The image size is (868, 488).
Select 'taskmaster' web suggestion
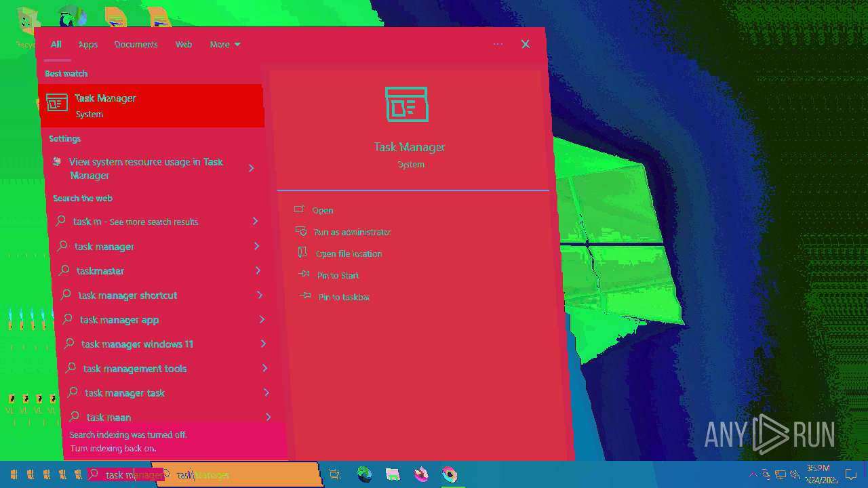coord(100,271)
